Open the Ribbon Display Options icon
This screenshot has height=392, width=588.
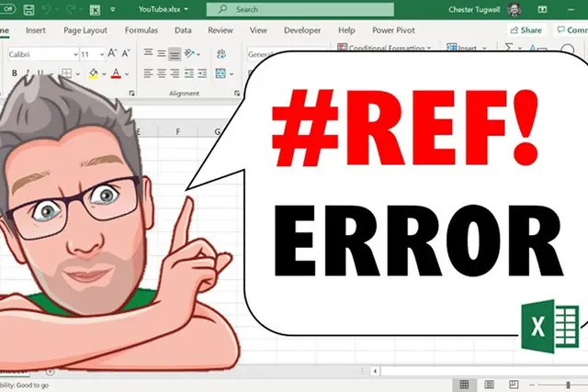point(542,9)
